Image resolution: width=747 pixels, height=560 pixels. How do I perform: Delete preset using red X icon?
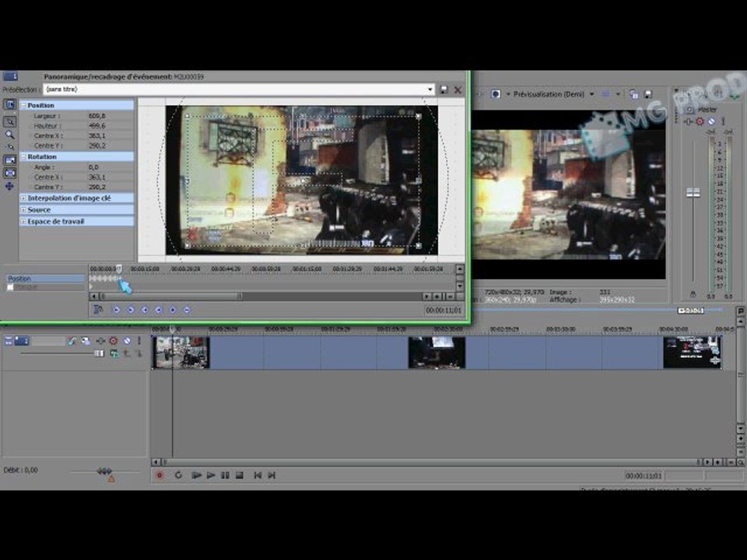[x=458, y=89]
